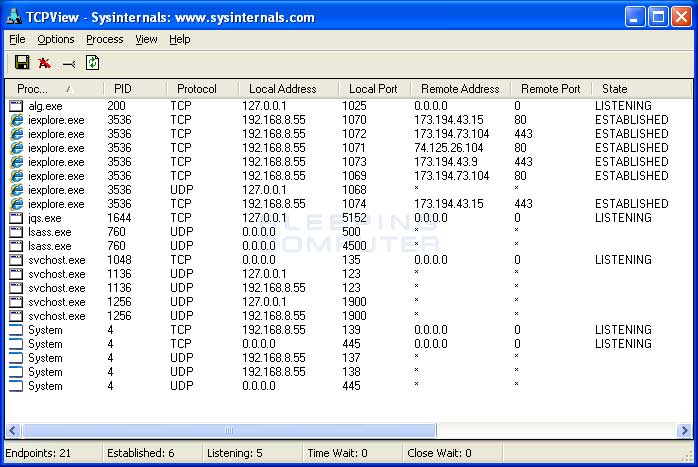
Task: Click the alg.exe process icon
Action: [16, 106]
